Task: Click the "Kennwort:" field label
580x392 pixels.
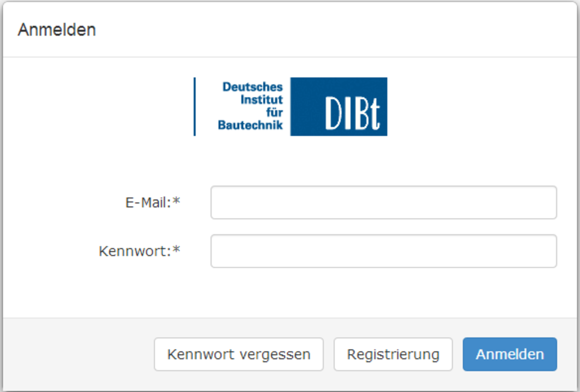Action: click(x=134, y=251)
